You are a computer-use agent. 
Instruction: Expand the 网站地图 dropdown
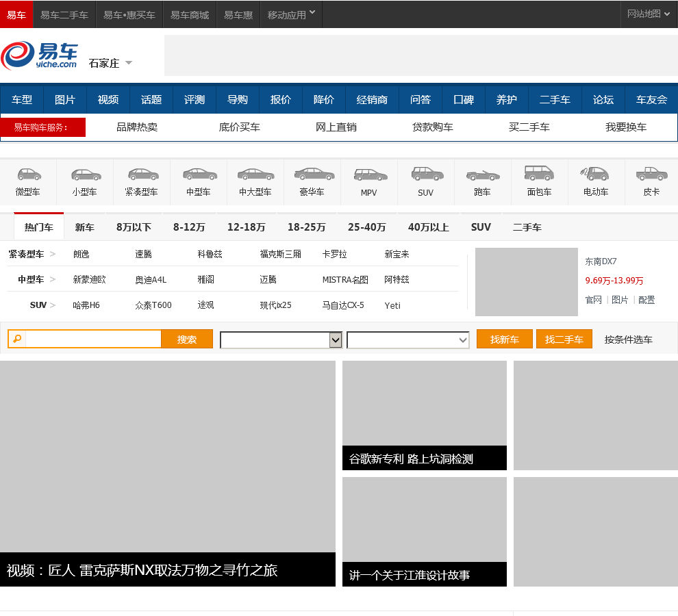(649, 14)
